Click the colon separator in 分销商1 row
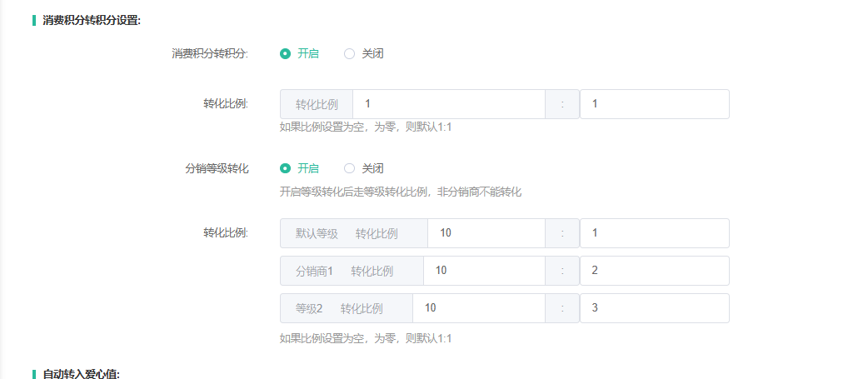Screen dimensions: 868x379 click(x=562, y=271)
